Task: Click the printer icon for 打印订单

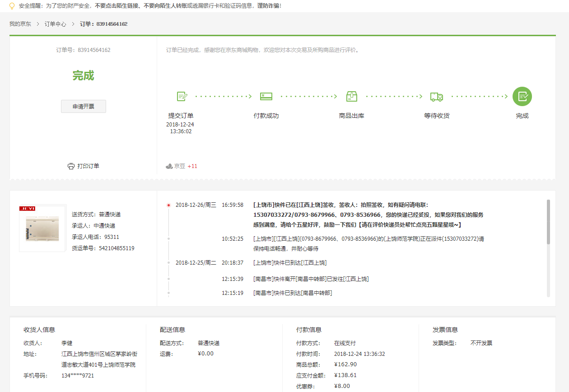Action: [71, 166]
